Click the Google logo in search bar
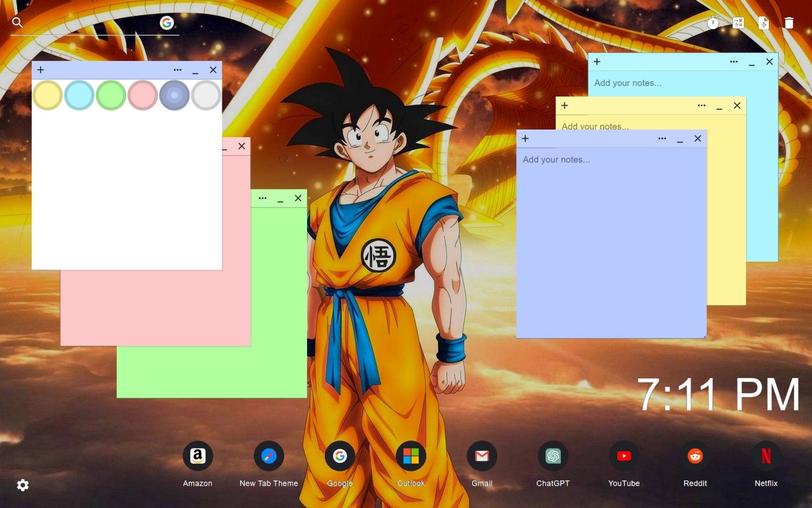 click(167, 23)
